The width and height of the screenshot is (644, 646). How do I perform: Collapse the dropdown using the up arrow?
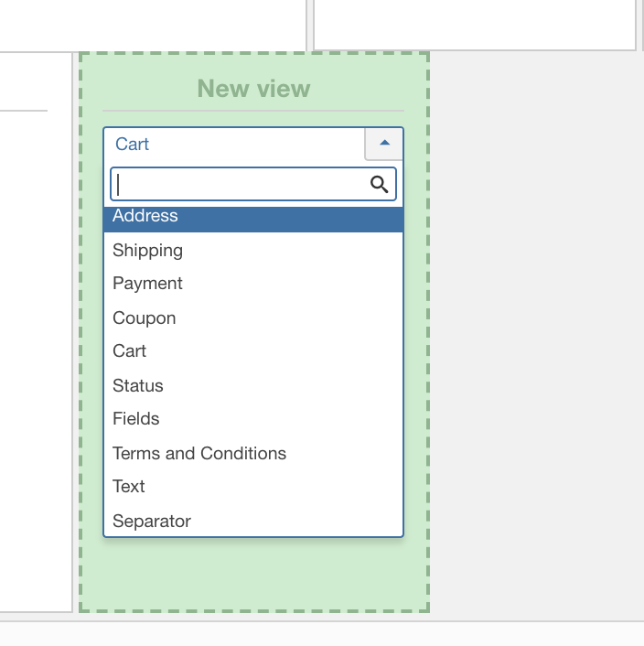(x=384, y=144)
